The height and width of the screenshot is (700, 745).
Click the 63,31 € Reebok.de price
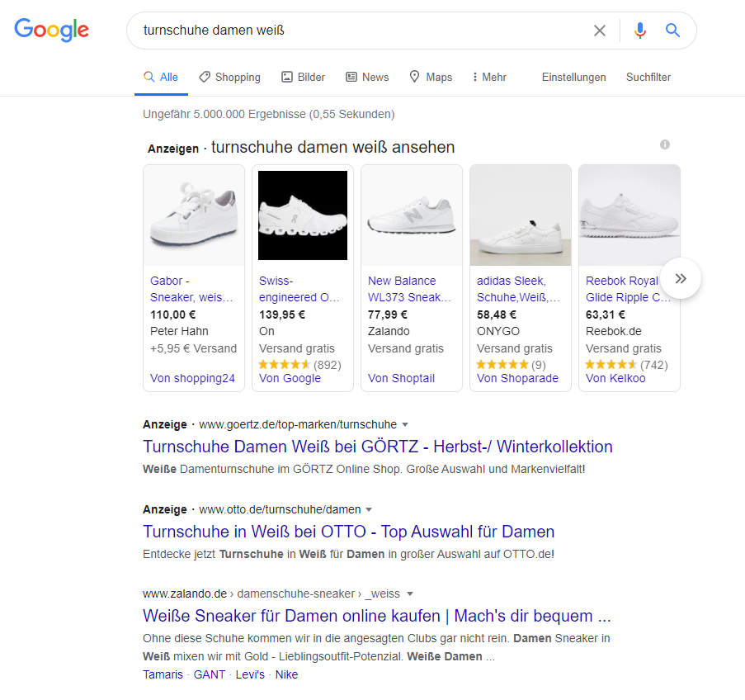click(x=606, y=315)
